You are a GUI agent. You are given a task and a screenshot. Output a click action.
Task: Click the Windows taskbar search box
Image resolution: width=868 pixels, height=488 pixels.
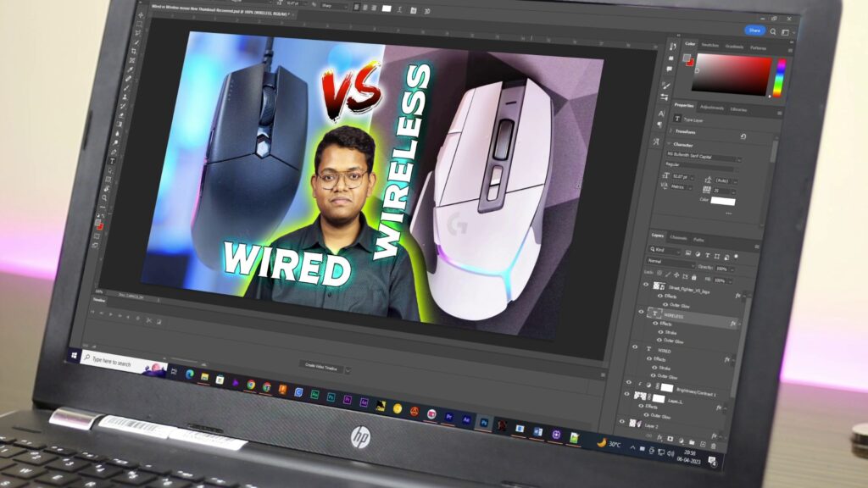(123, 363)
